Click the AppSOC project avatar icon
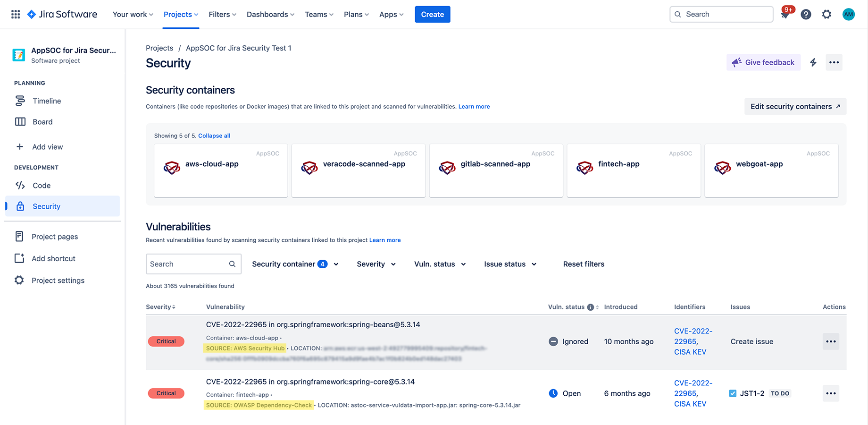Image resolution: width=868 pixels, height=425 pixels. [x=19, y=55]
